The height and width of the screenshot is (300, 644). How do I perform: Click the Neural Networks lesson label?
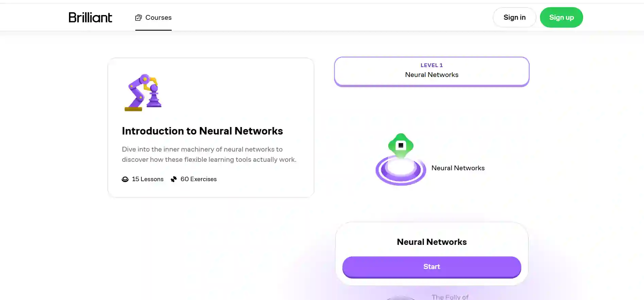(458, 168)
